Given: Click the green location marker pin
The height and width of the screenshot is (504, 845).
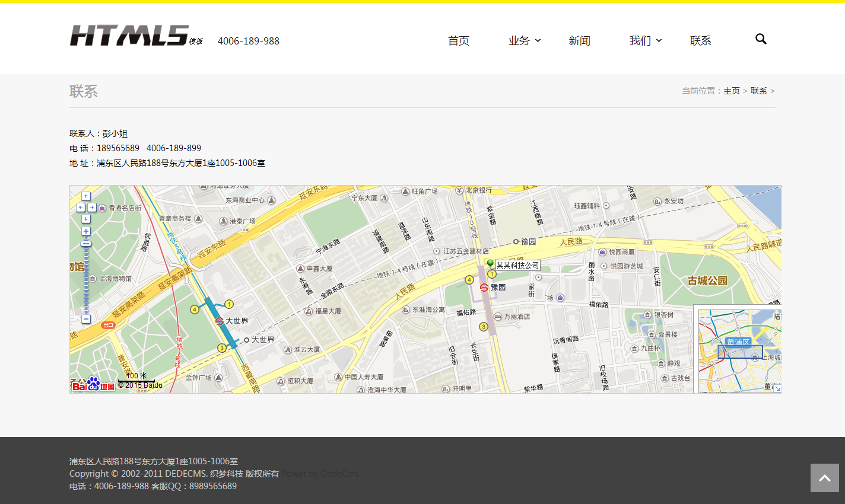Looking at the screenshot, I should [490, 264].
